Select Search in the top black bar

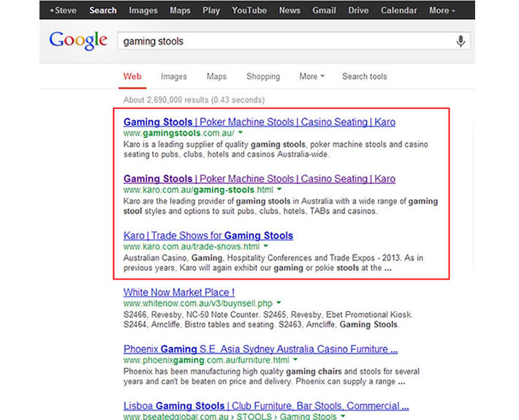[x=103, y=10]
